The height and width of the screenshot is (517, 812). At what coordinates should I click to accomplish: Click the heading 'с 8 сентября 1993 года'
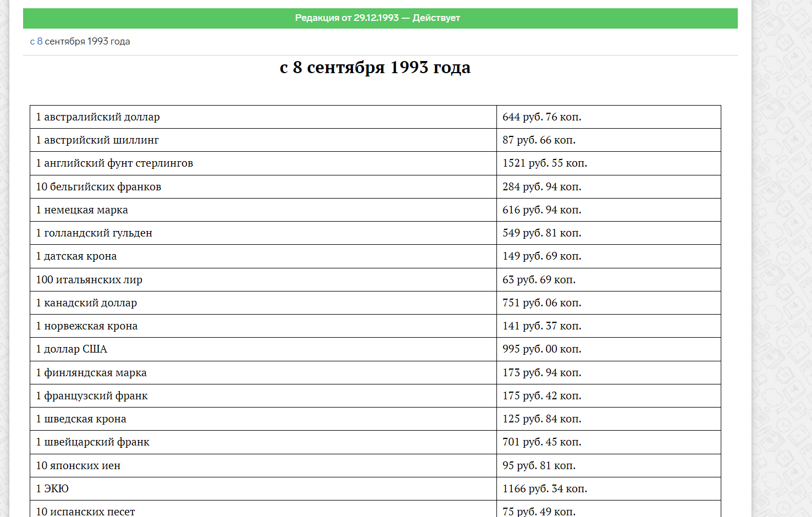[x=375, y=67]
